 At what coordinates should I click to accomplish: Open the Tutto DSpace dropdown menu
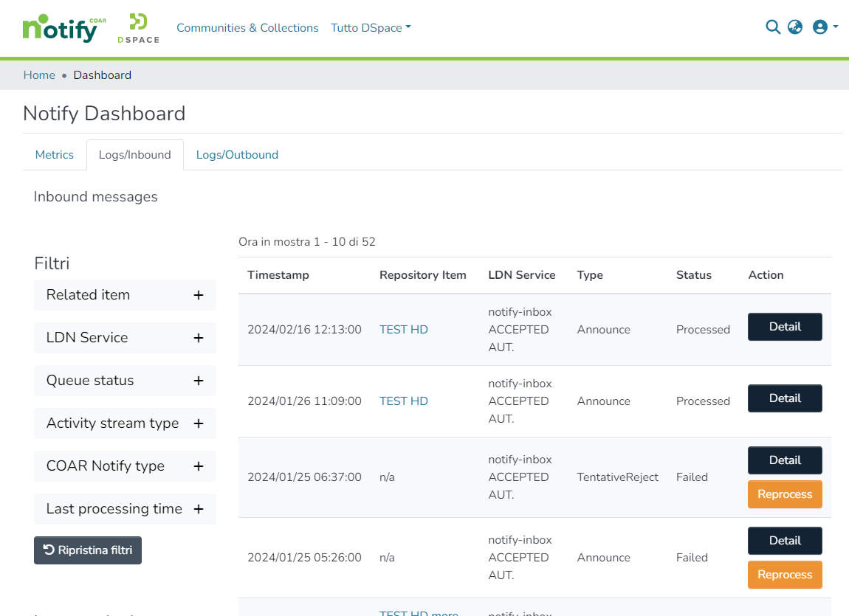371,28
